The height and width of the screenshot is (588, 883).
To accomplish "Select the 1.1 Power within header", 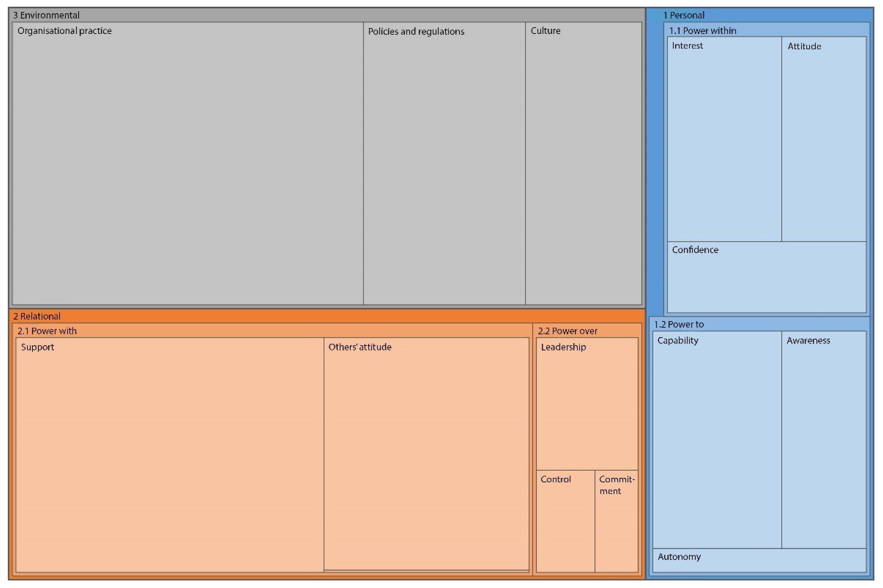I will pos(702,31).
